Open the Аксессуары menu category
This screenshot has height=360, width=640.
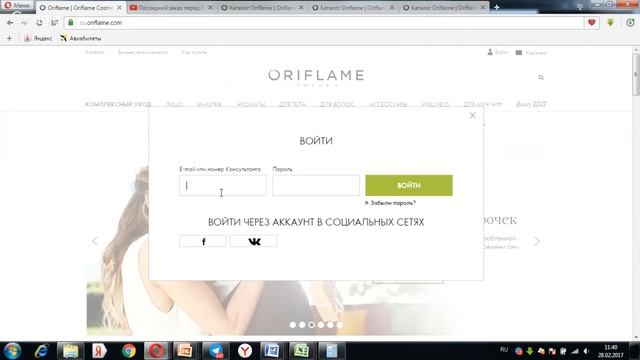[x=388, y=104]
